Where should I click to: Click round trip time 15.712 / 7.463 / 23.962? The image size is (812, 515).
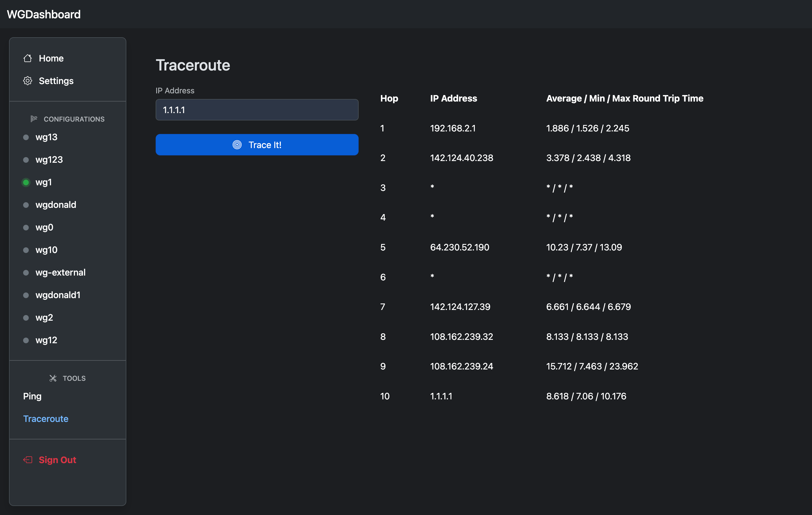click(592, 366)
